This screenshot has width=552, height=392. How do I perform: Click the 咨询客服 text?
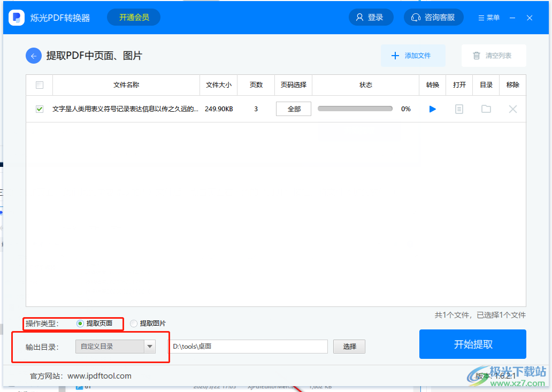(440, 17)
